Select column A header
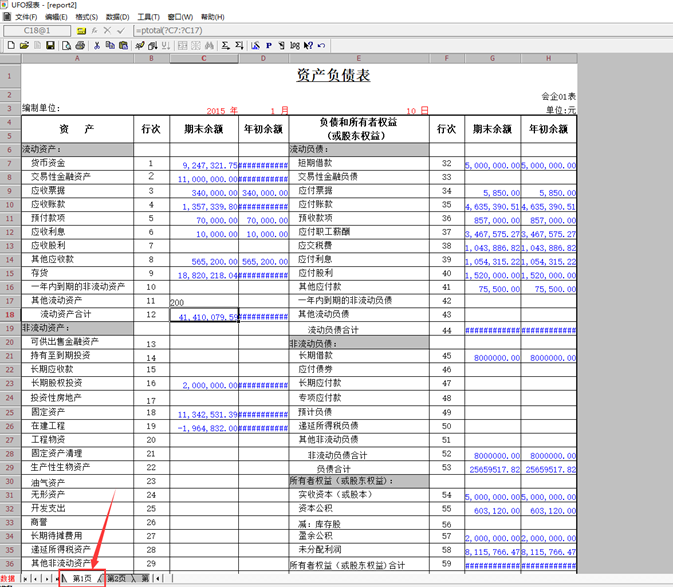The height and width of the screenshot is (587, 673). coord(77,58)
